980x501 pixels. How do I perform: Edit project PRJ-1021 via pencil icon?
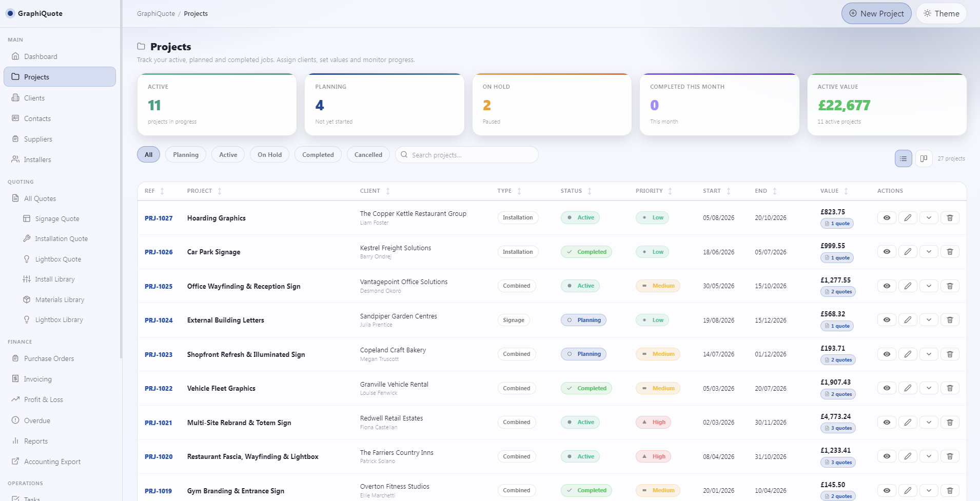click(x=908, y=423)
